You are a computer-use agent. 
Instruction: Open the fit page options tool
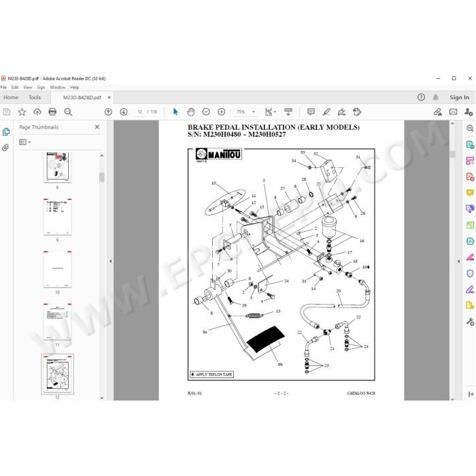pyautogui.click(x=270, y=112)
